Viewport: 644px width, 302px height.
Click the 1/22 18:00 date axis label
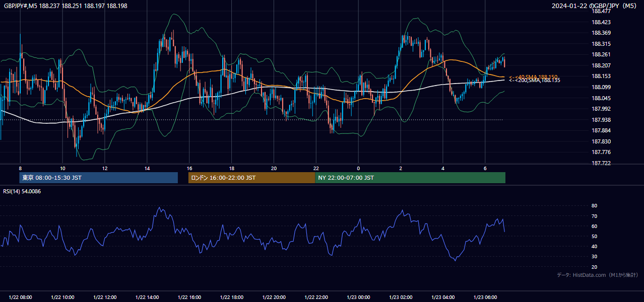click(232, 297)
